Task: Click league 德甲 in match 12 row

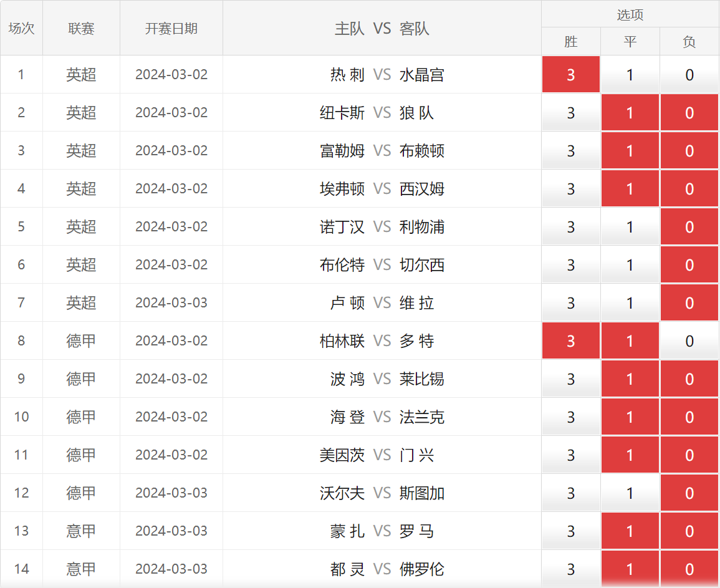Action: [x=81, y=493]
